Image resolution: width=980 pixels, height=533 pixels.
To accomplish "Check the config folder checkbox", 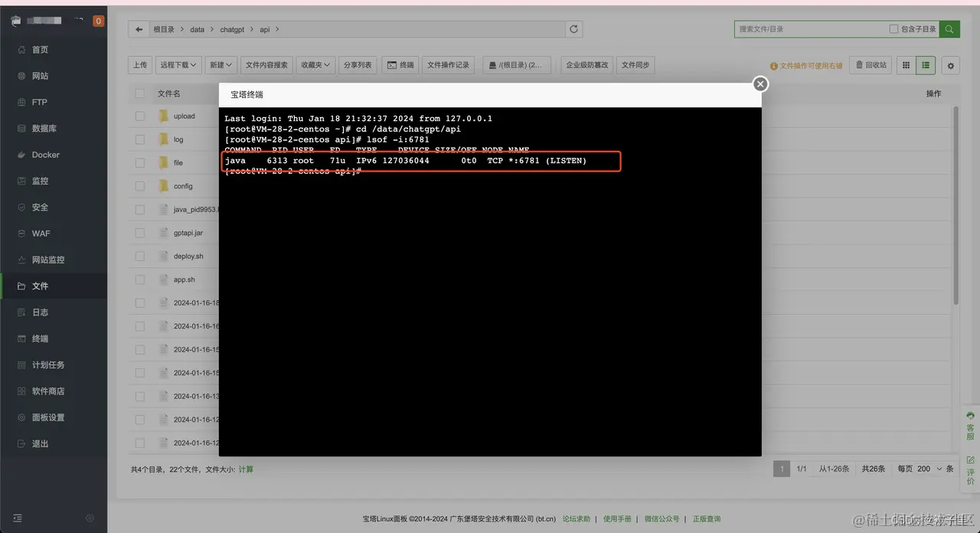I will pyautogui.click(x=140, y=186).
